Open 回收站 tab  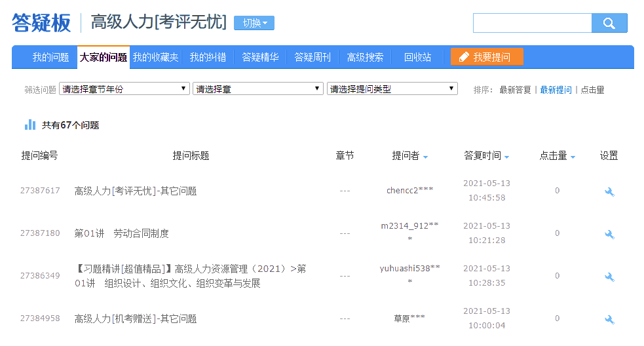pos(418,57)
